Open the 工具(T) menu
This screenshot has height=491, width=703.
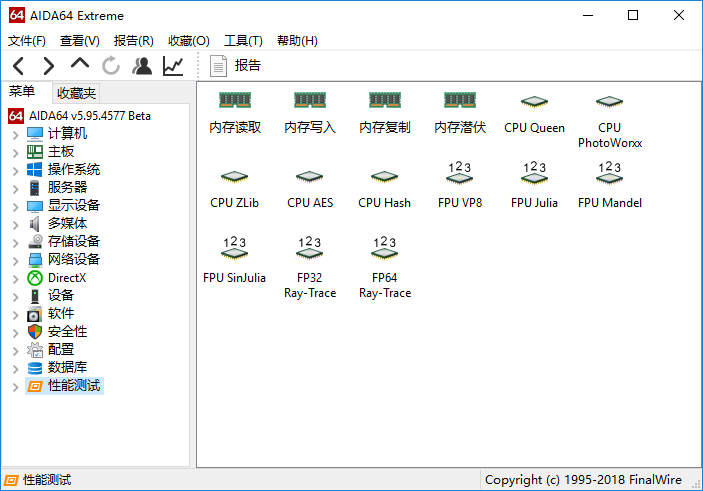(243, 41)
